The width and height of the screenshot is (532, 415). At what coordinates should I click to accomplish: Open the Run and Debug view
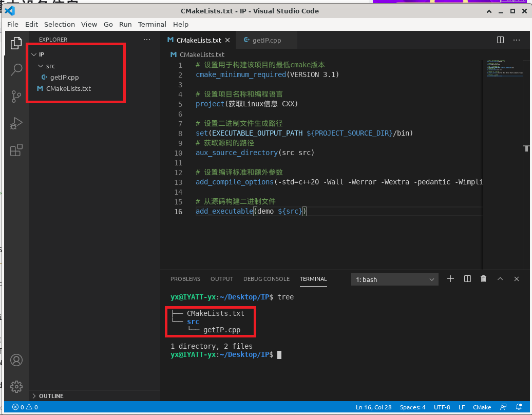tap(16, 123)
